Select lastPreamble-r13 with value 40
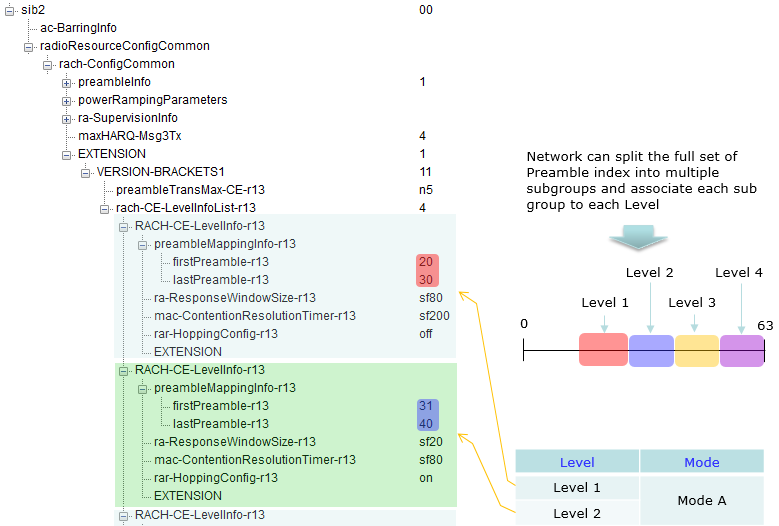The height and width of the screenshot is (526, 779). 220,424
